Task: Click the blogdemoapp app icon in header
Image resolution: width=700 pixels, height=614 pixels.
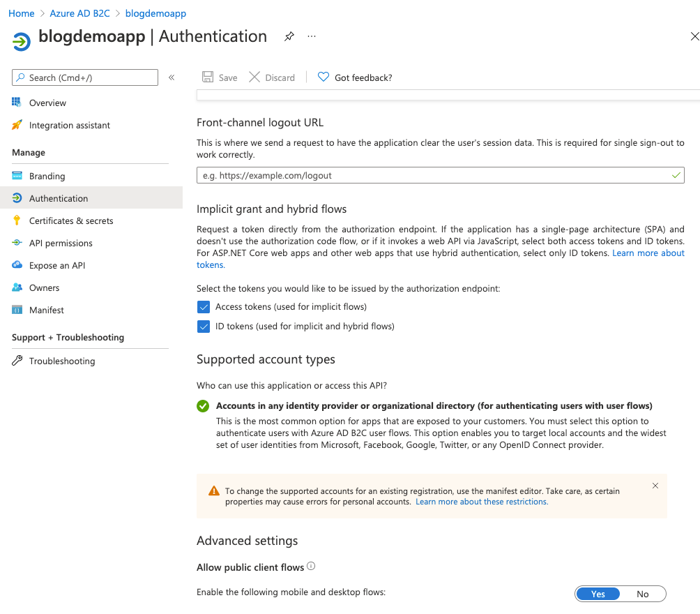Action: click(21, 42)
